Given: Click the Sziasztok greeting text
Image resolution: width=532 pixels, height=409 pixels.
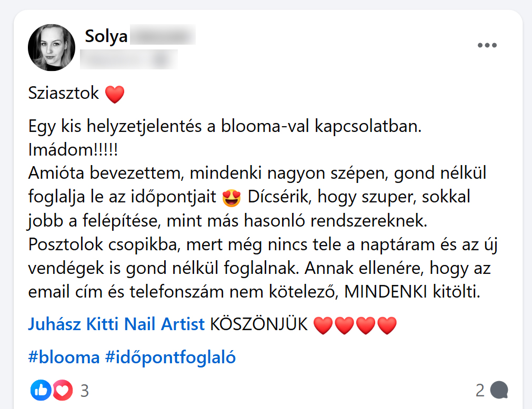Looking at the screenshot, I should point(64,93).
